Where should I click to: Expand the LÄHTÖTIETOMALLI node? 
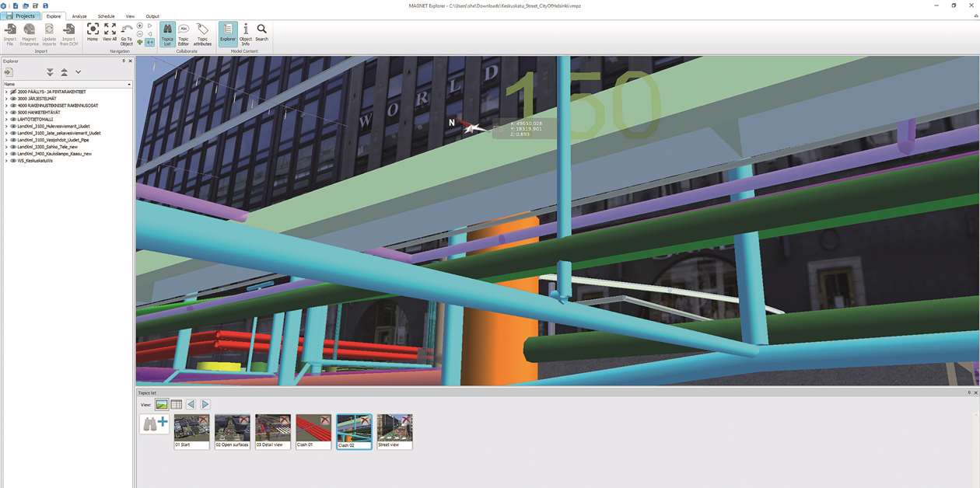coord(6,118)
